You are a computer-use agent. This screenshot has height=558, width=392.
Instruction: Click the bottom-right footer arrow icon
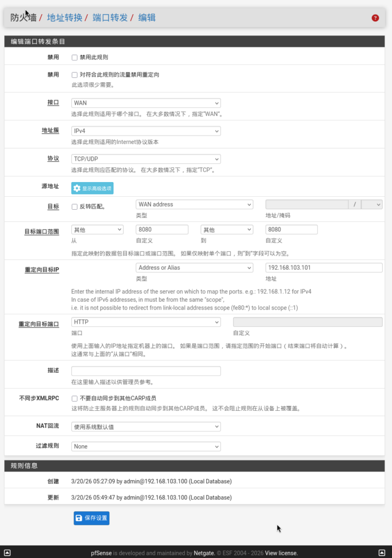[382, 553]
